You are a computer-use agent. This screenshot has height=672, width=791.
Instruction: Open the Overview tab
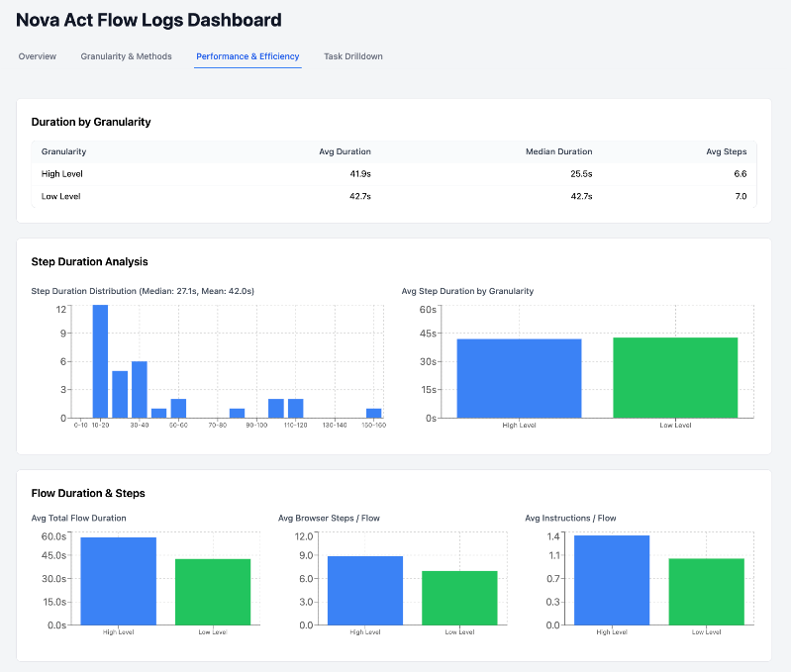pyautogui.click(x=38, y=56)
